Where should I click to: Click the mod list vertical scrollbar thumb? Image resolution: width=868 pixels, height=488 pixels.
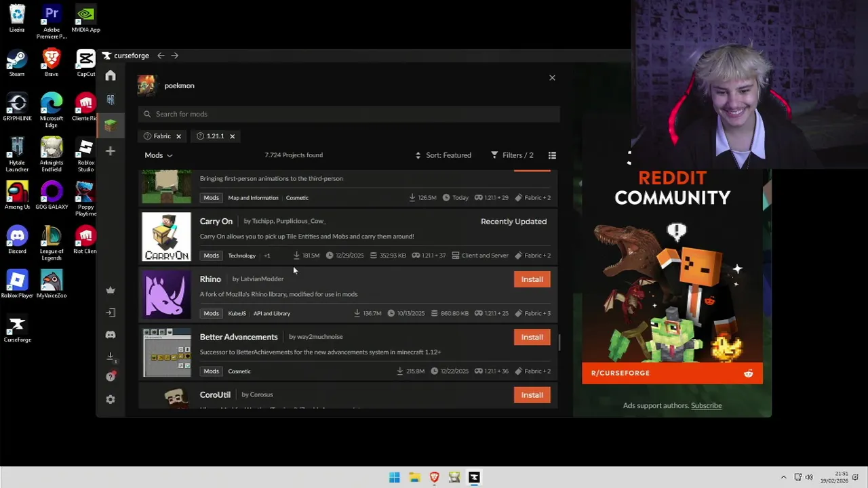[x=559, y=342]
